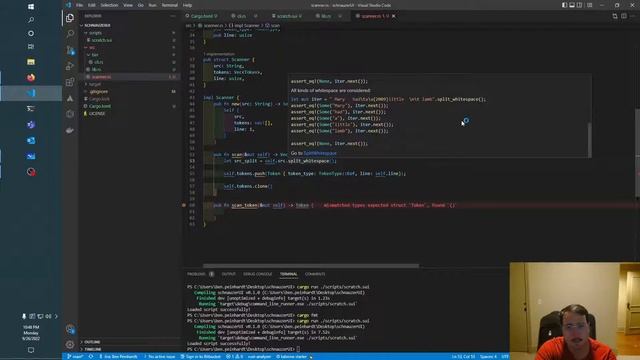Image resolution: width=640 pixels, height=360 pixels.
Task: Click errors and warnings count in status bar
Action: tap(235, 356)
